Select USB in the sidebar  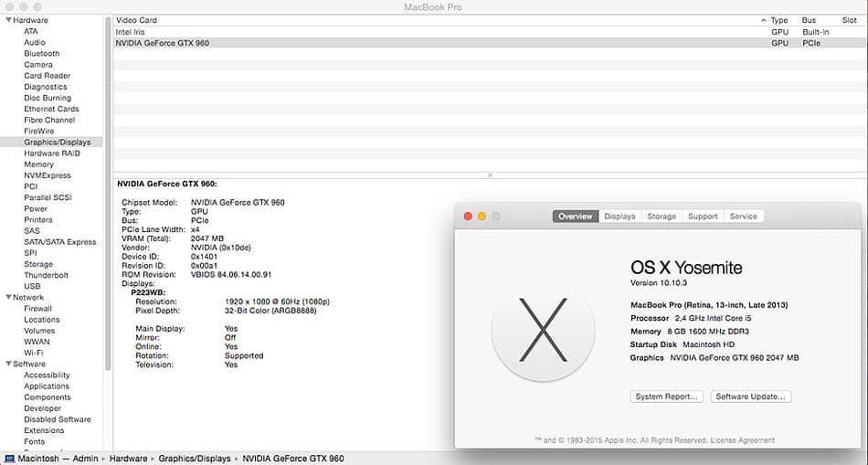(32, 286)
